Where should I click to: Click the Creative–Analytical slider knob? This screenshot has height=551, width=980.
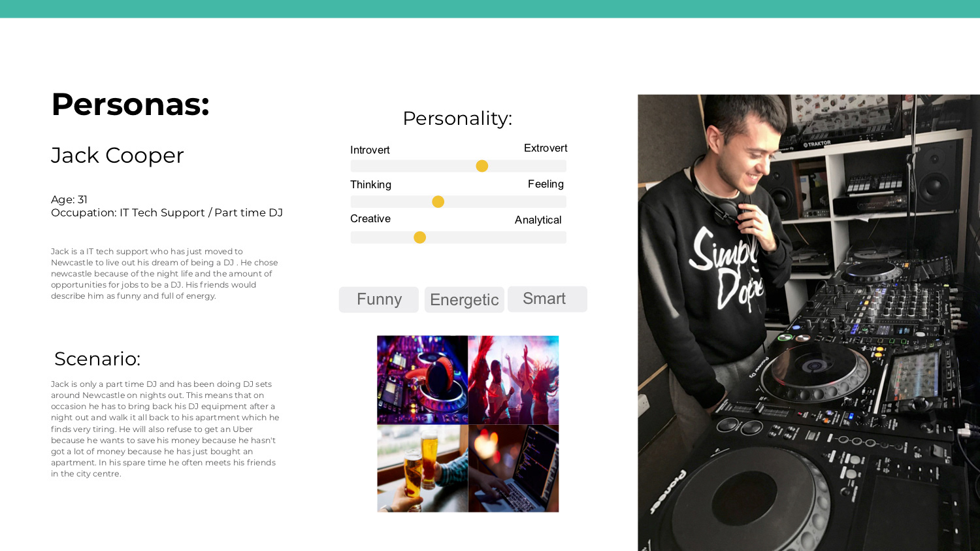[420, 237]
